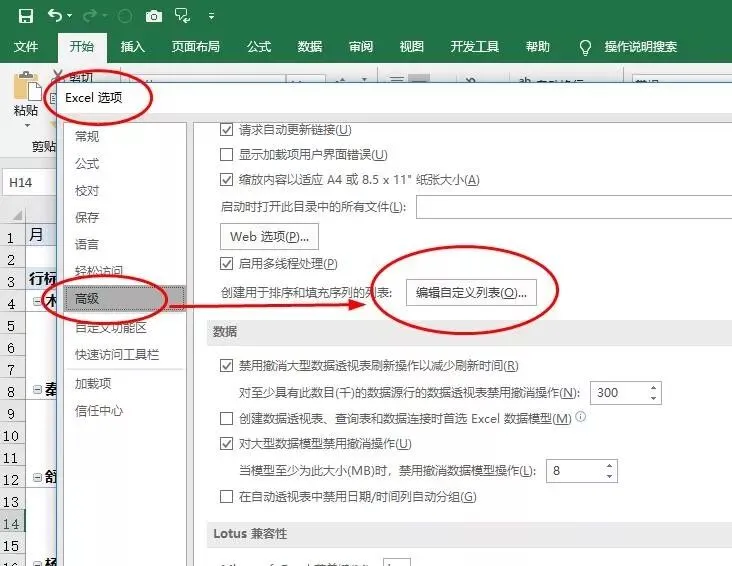
Task: Switch to the 审阅 ribbon tab
Action: point(361,47)
